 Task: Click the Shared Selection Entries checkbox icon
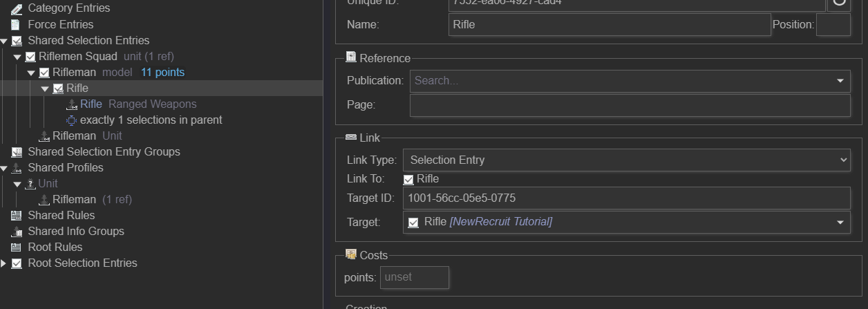click(x=17, y=40)
